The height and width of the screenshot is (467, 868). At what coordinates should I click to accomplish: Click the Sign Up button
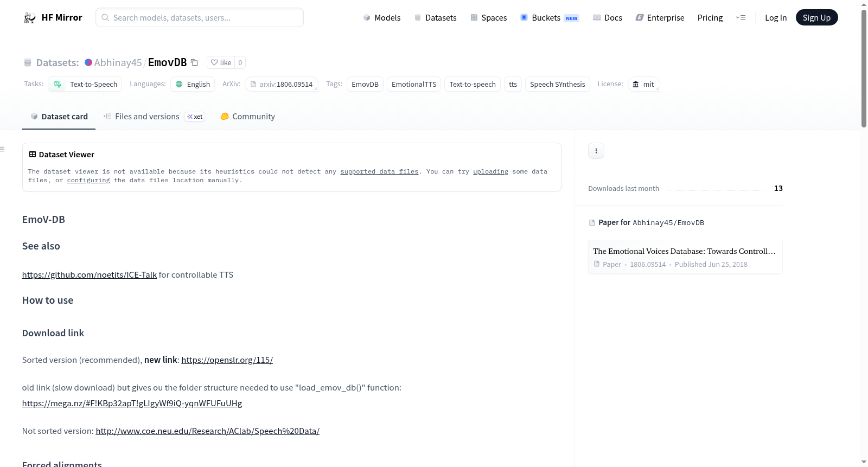(x=816, y=17)
